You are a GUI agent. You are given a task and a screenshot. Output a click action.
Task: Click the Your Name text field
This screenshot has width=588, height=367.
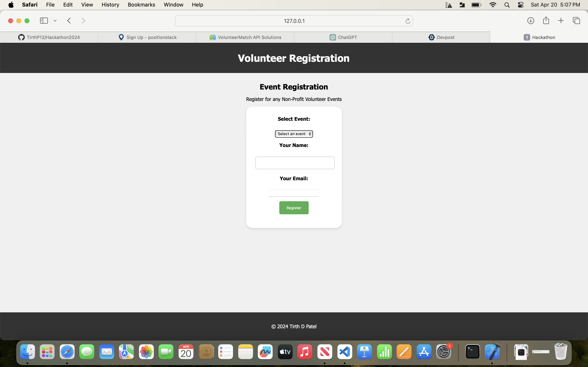click(295, 163)
